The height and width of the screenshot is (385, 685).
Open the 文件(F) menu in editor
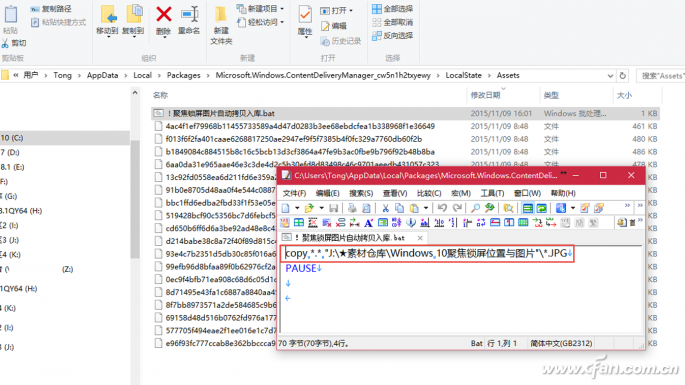pyautogui.click(x=294, y=193)
